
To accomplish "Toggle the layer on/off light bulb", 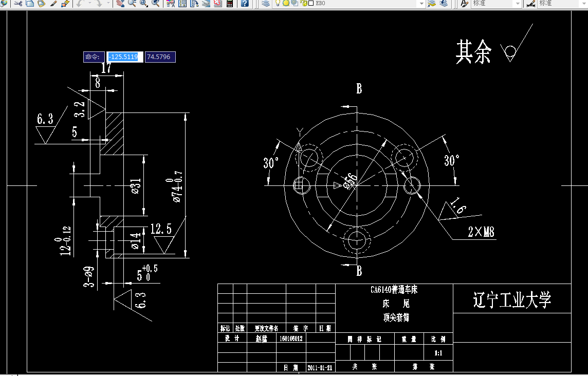I will pyautogui.click(x=278, y=4).
